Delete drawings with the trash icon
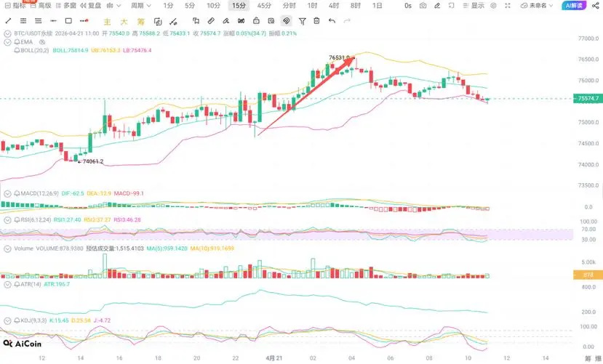 [x=316, y=21]
